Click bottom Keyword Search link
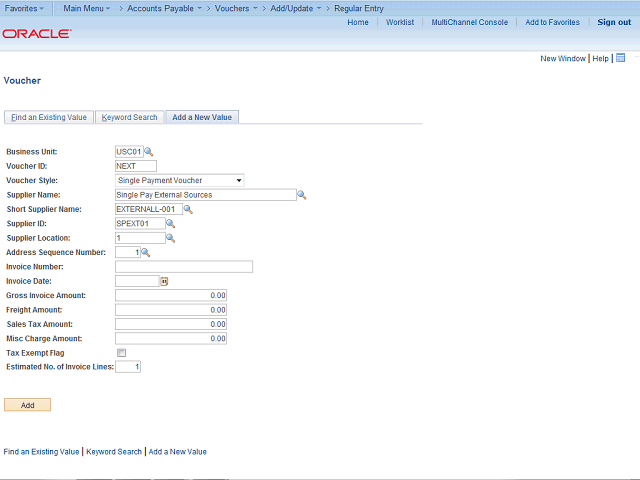 114,452
